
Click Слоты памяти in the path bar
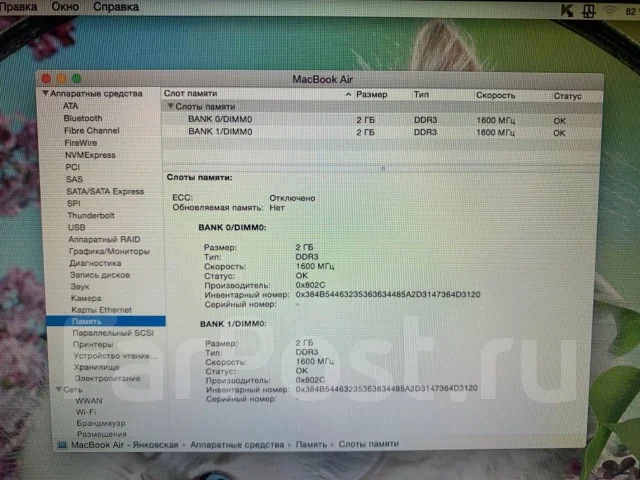point(369,444)
